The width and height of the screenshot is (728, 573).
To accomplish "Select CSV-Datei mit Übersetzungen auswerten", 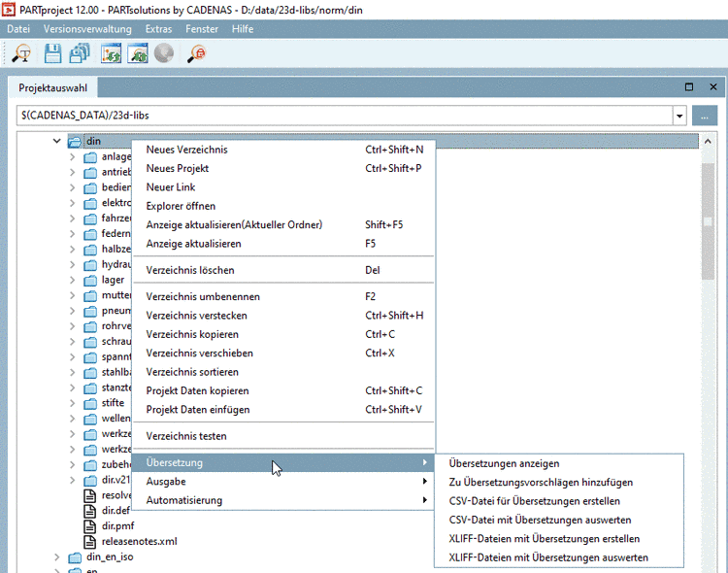I will coord(559,520).
